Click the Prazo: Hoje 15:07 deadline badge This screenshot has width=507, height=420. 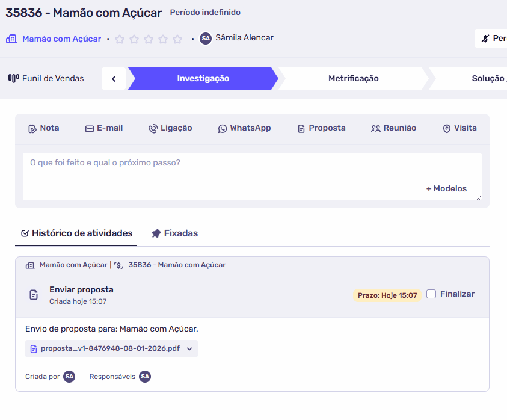pyautogui.click(x=387, y=295)
